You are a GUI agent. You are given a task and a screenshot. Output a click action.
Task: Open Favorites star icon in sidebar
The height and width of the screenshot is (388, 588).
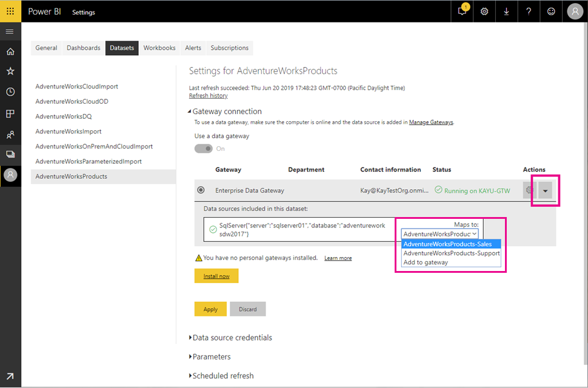[x=10, y=71]
